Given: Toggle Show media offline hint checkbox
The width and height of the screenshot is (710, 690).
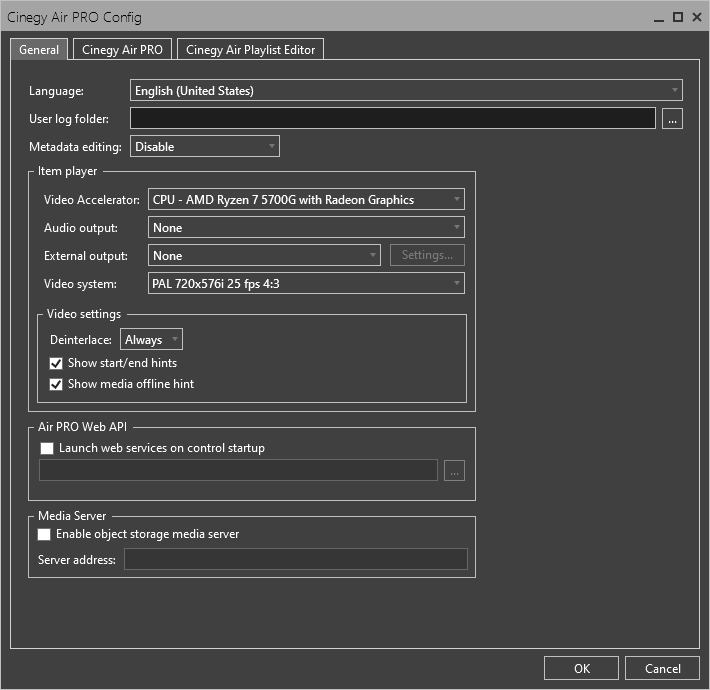Looking at the screenshot, I should click(x=56, y=384).
